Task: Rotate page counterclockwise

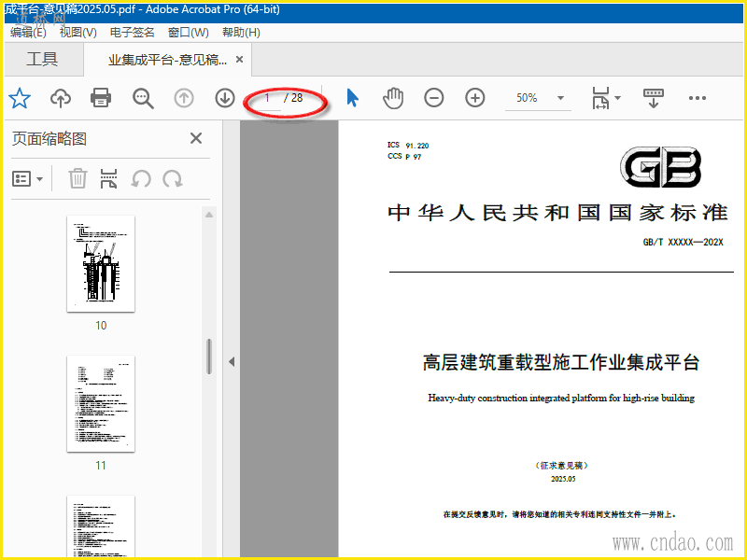Action: [x=141, y=179]
